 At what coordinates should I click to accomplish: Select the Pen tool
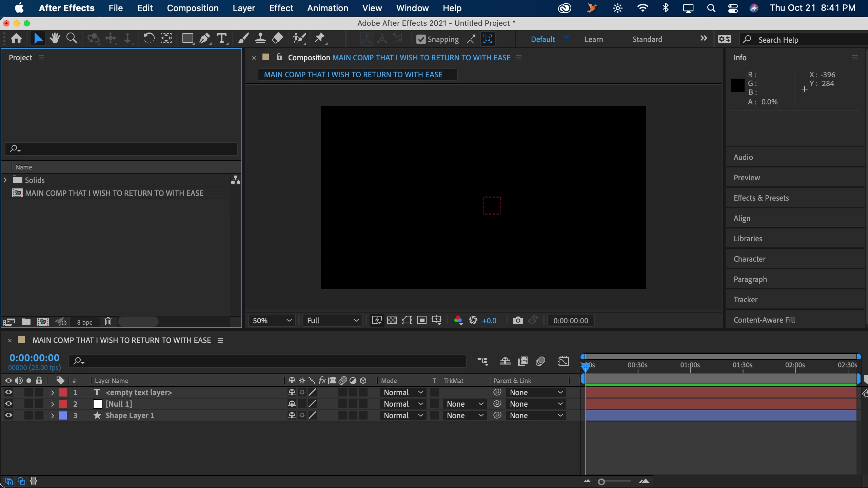pyautogui.click(x=204, y=39)
